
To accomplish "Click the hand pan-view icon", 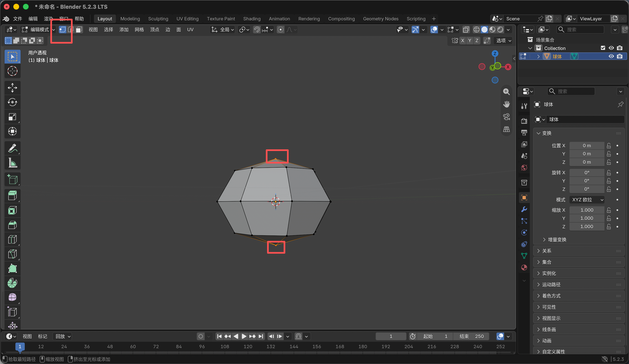I will [506, 104].
